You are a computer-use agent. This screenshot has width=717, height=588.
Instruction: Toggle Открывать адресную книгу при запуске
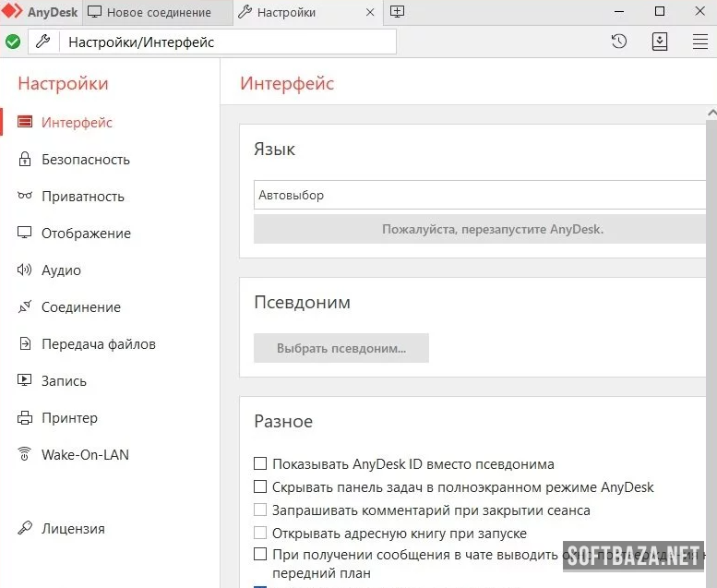pyautogui.click(x=260, y=533)
